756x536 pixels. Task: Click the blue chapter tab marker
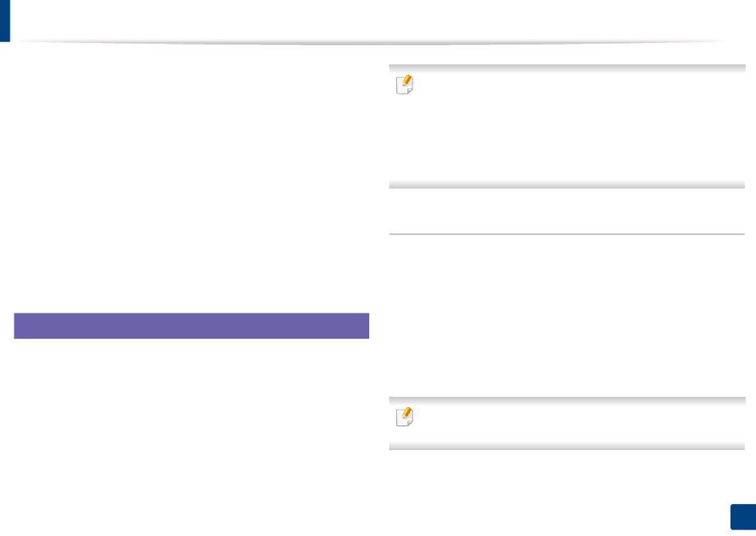5,21
